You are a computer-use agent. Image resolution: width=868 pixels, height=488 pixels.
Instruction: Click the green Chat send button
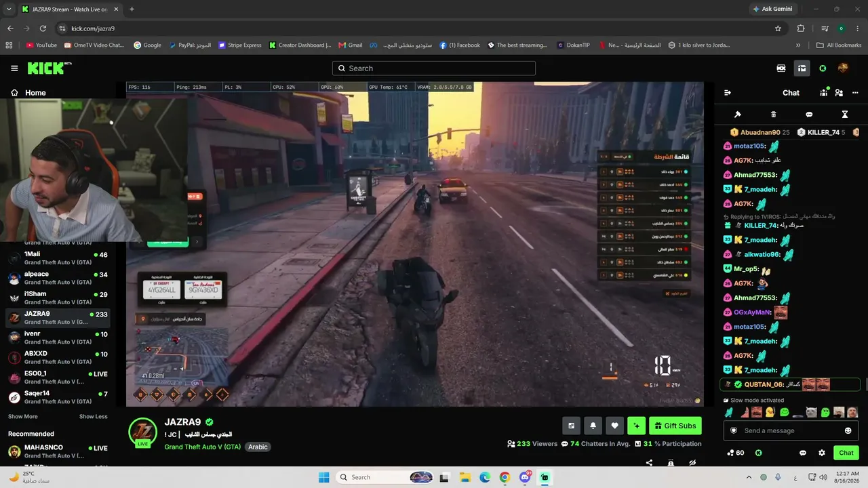click(x=846, y=453)
